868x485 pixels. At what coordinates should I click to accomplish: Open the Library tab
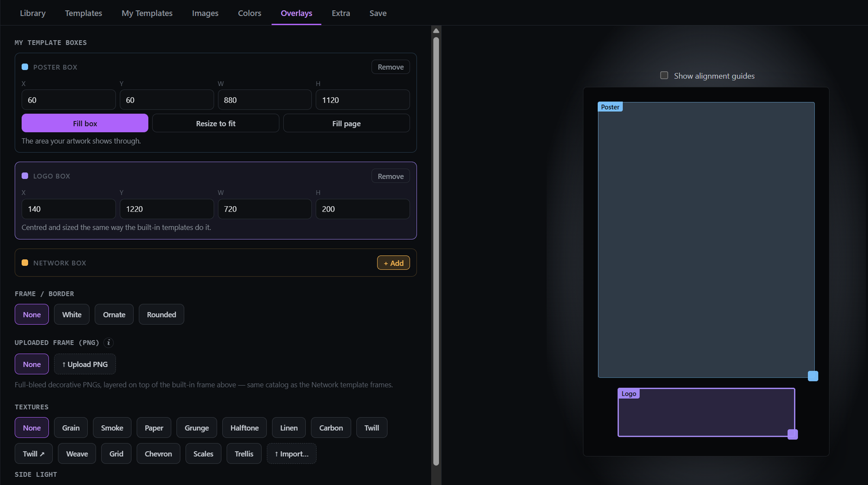pyautogui.click(x=33, y=13)
